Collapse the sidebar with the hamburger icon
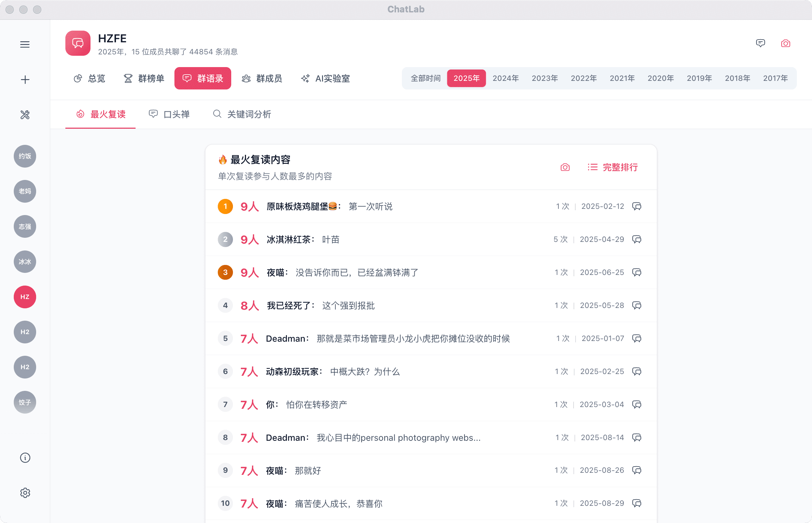Image resolution: width=812 pixels, height=523 pixels. [x=24, y=44]
